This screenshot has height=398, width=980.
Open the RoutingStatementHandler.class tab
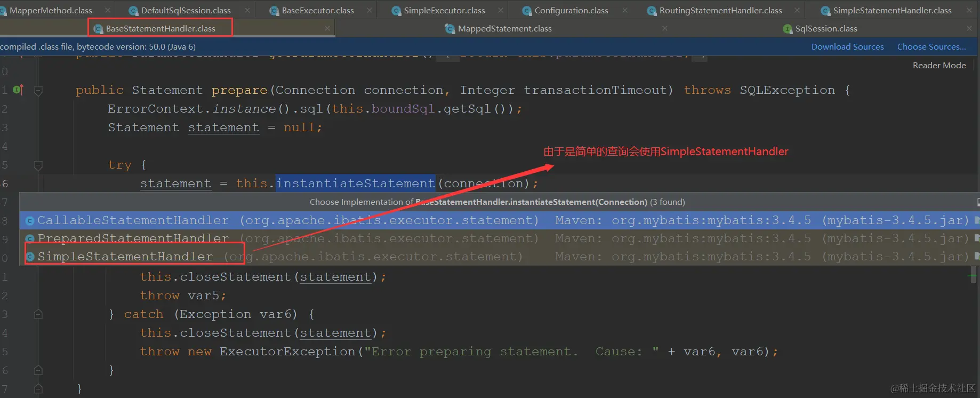coord(720,10)
